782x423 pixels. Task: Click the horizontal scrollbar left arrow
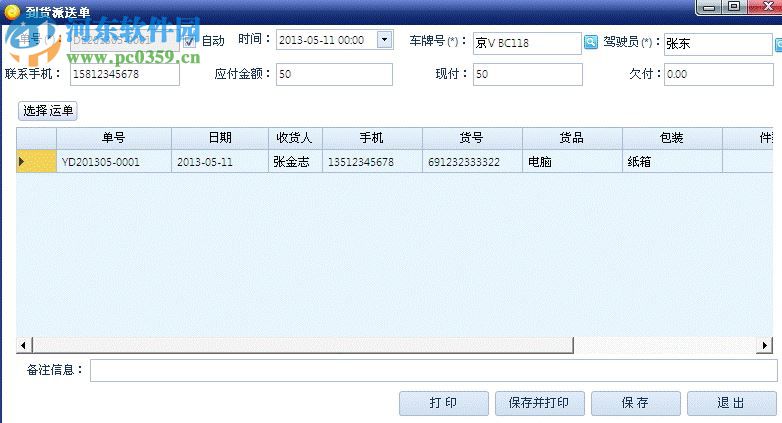pyautogui.click(x=23, y=345)
